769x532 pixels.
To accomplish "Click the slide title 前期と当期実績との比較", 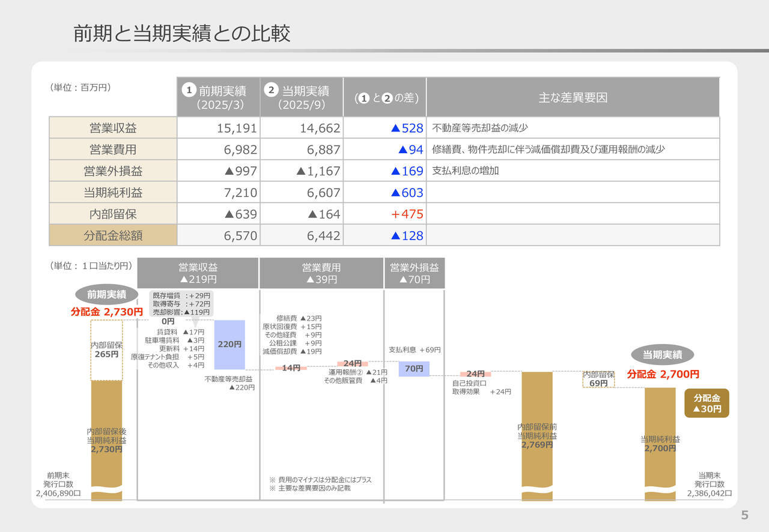I will tap(182, 34).
